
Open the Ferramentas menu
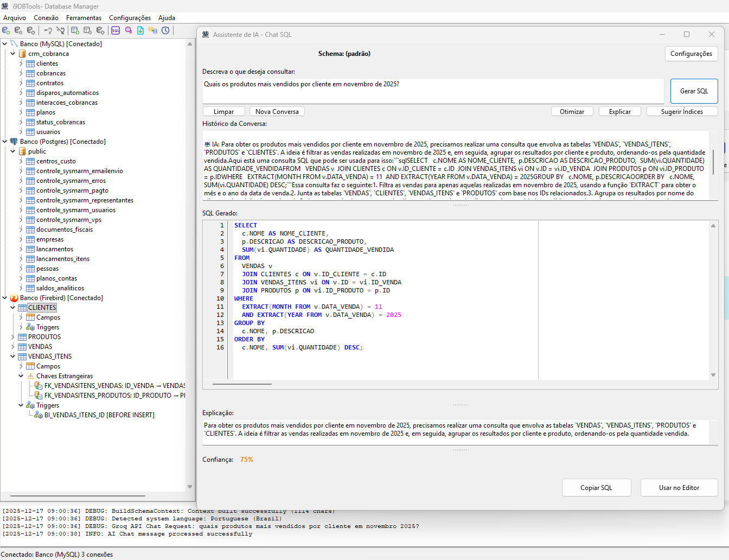pyautogui.click(x=84, y=18)
